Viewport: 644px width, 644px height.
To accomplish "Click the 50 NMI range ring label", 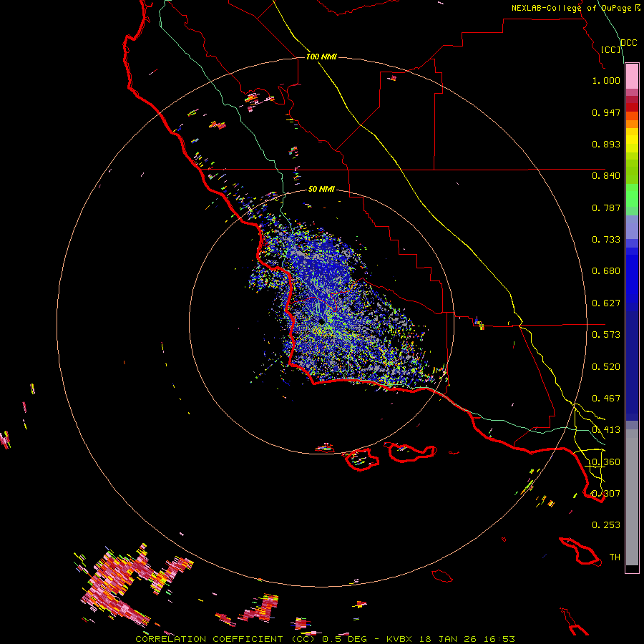I will tap(321, 189).
